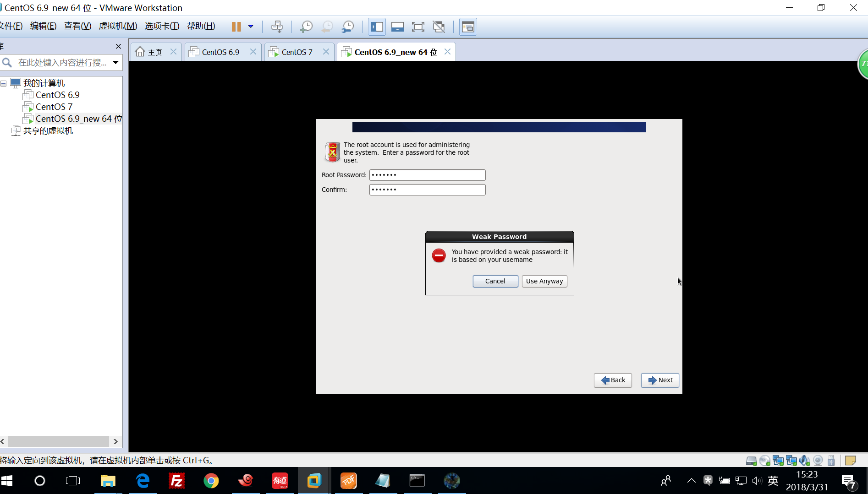Toggle the console view icon
This screenshot has height=494, width=868.
click(468, 27)
